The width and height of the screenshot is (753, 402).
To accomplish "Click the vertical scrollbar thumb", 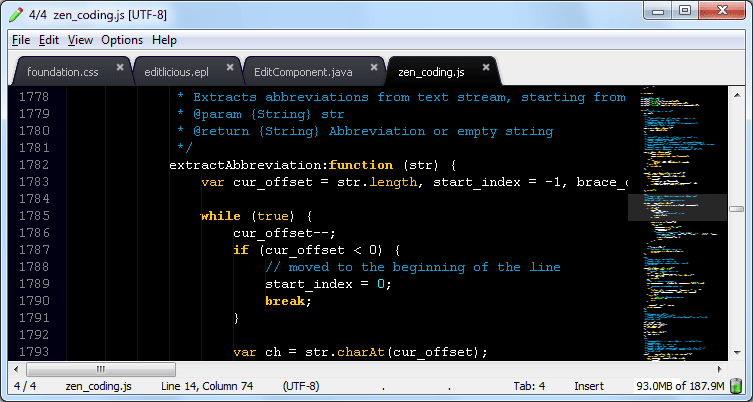I will (736, 210).
